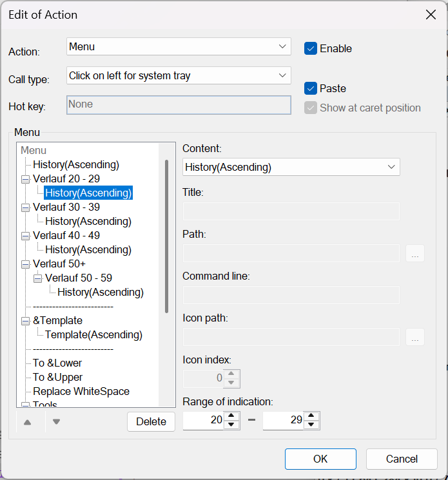Uncheck the Paste checkbox
Viewport: 448px width, 480px height.
coord(311,88)
